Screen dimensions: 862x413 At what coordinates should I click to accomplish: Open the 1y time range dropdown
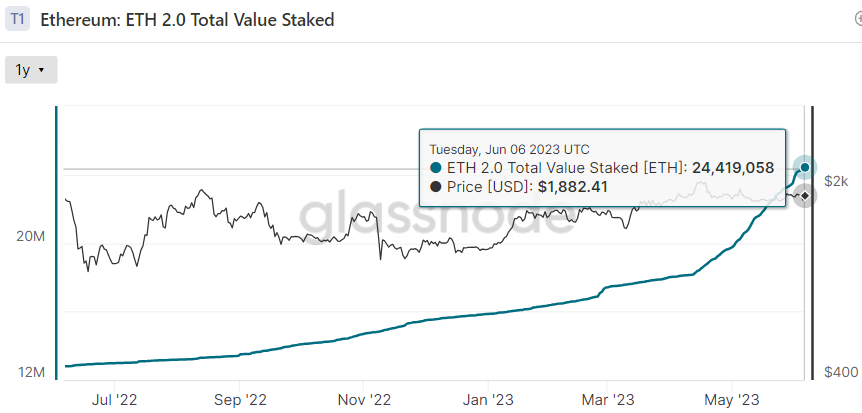coord(31,70)
